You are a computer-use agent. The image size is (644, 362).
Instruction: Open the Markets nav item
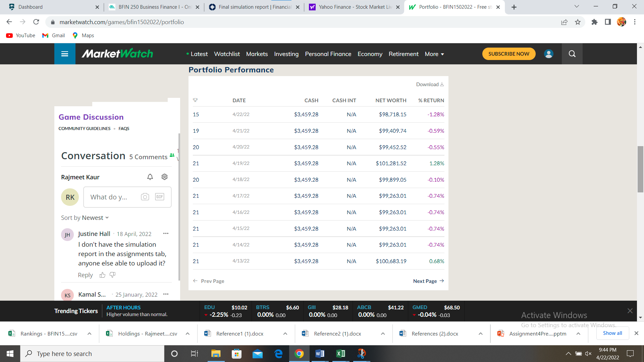(x=257, y=54)
